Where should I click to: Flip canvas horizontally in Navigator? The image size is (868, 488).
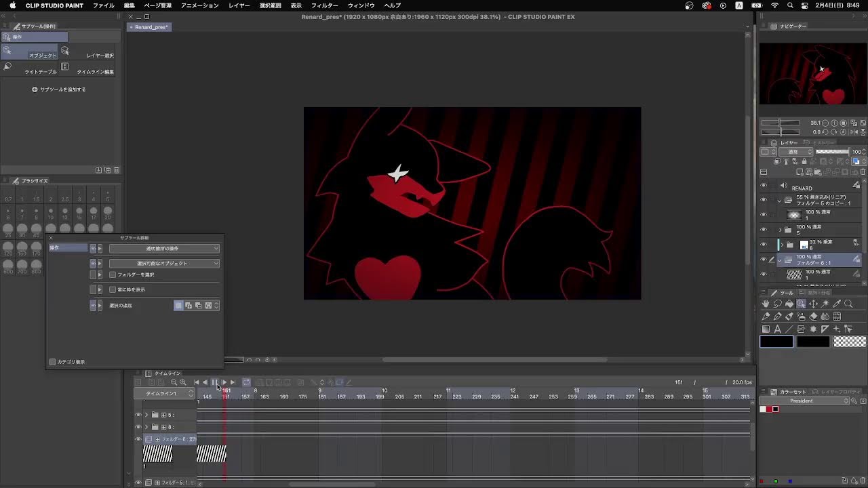tap(853, 132)
